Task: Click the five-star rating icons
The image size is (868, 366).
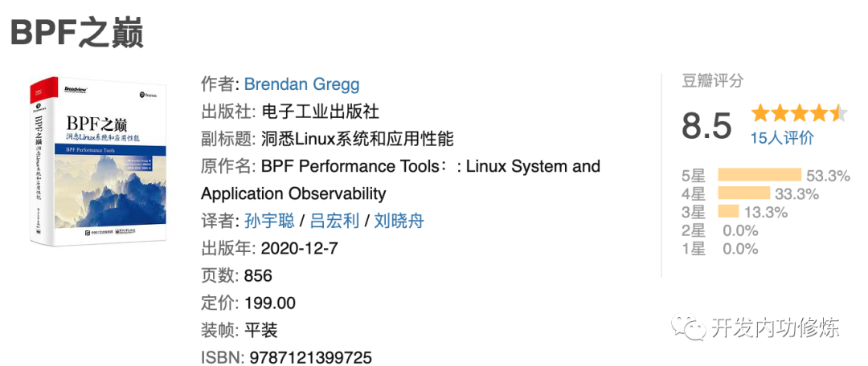Action: click(799, 113)
